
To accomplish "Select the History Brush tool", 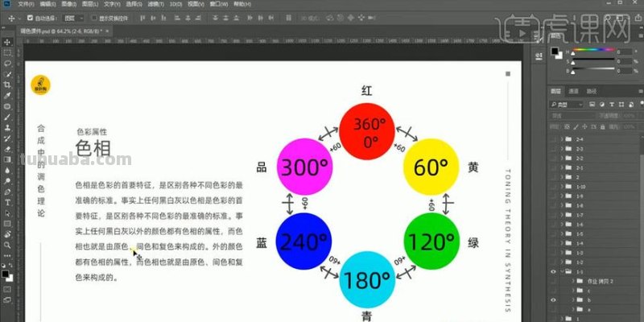I will coord(7,138).
